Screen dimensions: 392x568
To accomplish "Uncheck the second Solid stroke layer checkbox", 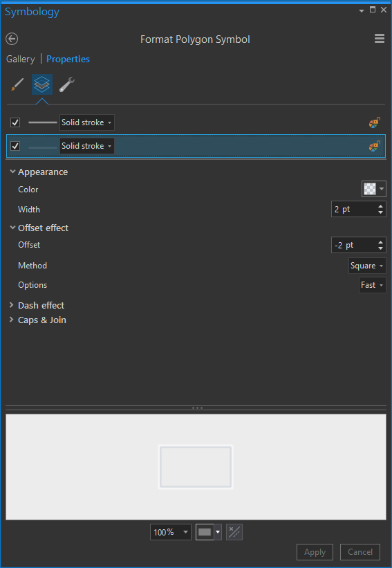I will [x=15, y=146].
